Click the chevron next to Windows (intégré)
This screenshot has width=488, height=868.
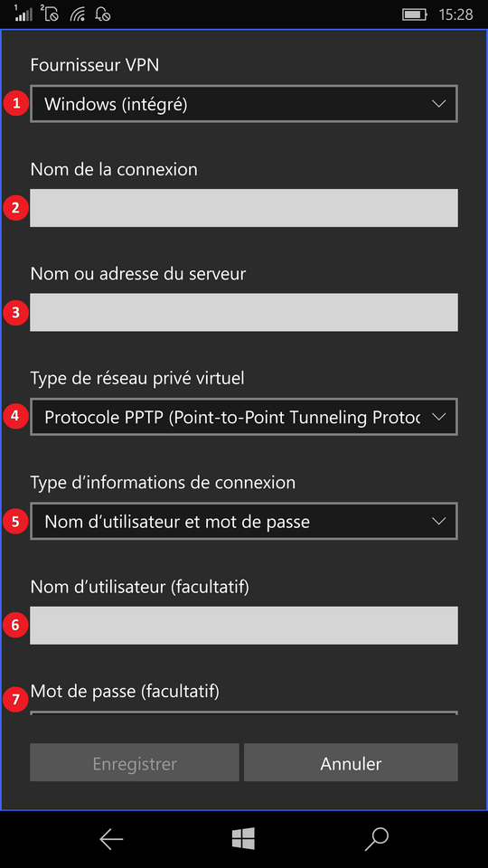point(439,103)
